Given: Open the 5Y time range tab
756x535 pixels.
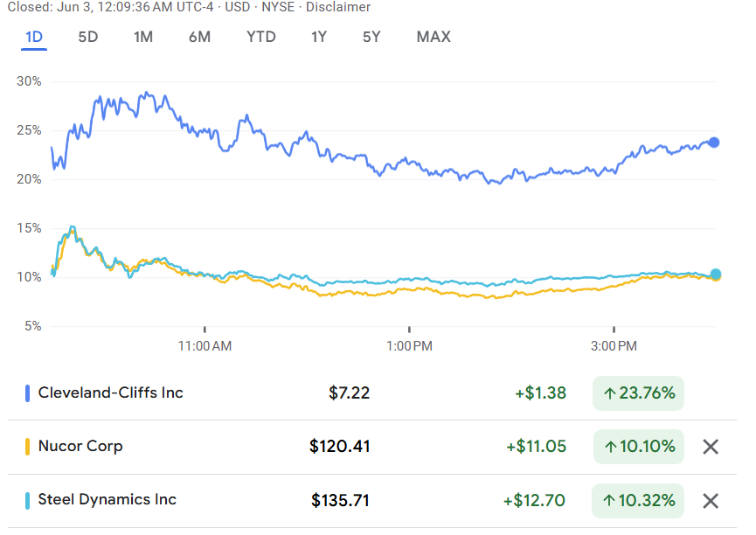Looking at the screenshot, I should pos(371,37).
